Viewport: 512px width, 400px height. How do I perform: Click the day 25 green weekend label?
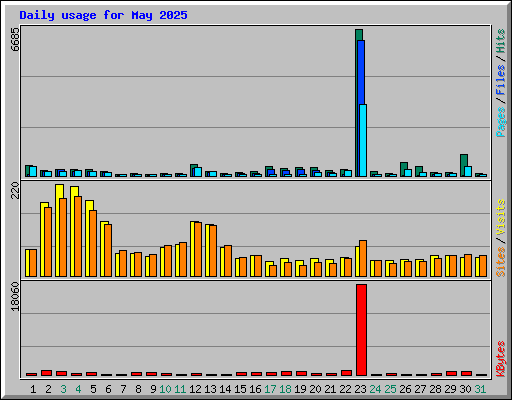tap(390, 389)
